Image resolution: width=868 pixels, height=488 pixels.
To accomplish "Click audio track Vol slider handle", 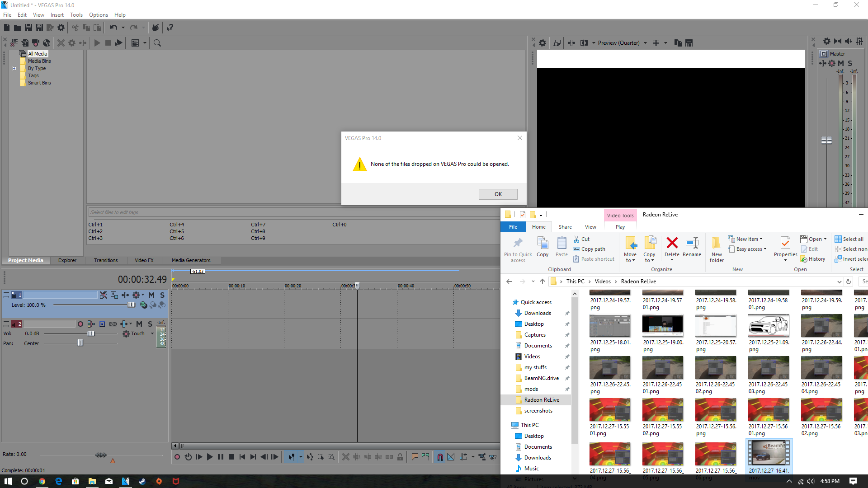I will pos(91,334).
